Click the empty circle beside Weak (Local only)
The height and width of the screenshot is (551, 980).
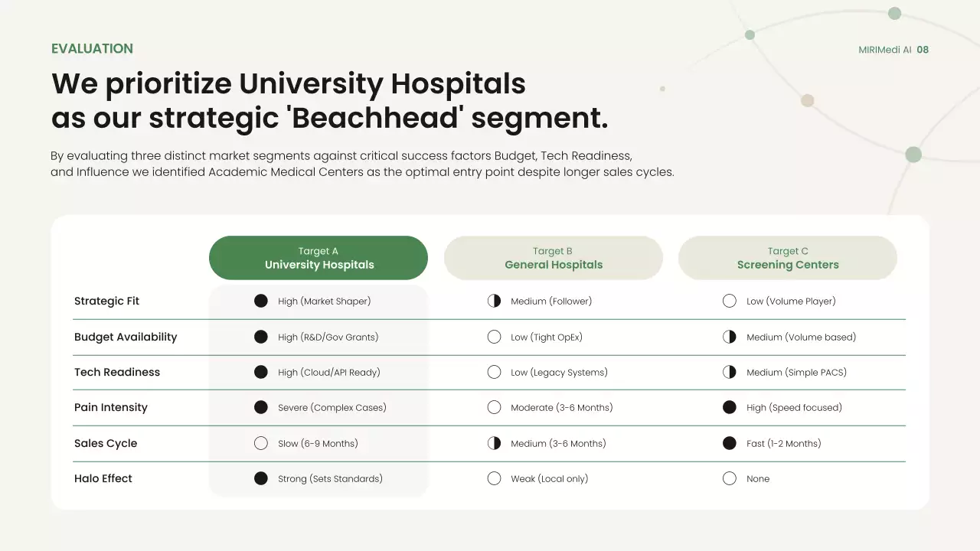click(x=495, y=478)
